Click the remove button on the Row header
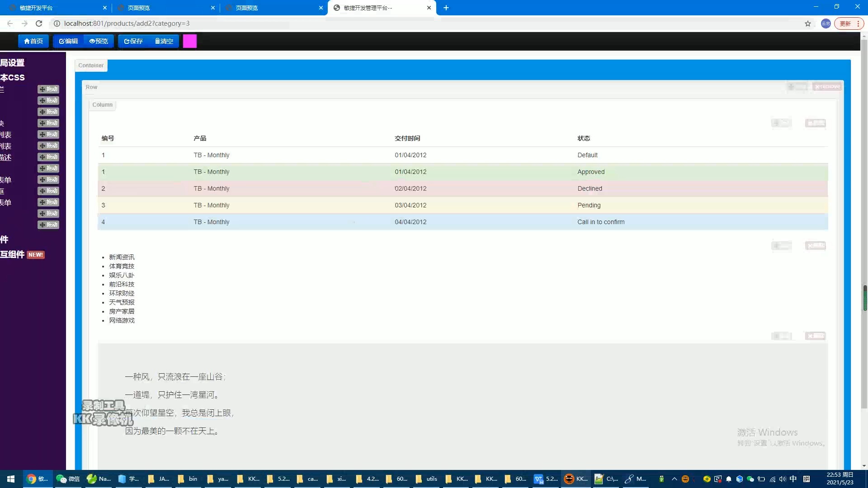This screenshot has width=868, height=488. point(827,87)
